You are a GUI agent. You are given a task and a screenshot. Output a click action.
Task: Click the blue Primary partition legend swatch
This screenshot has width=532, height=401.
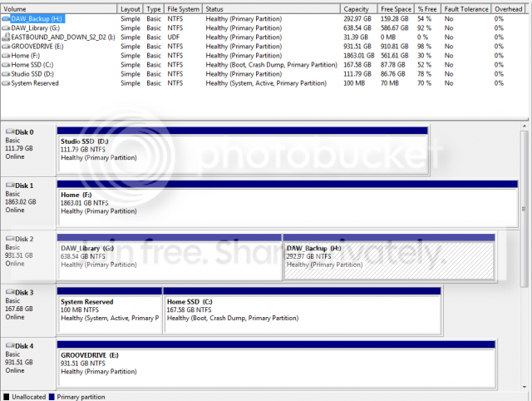(x=52, y=397)
